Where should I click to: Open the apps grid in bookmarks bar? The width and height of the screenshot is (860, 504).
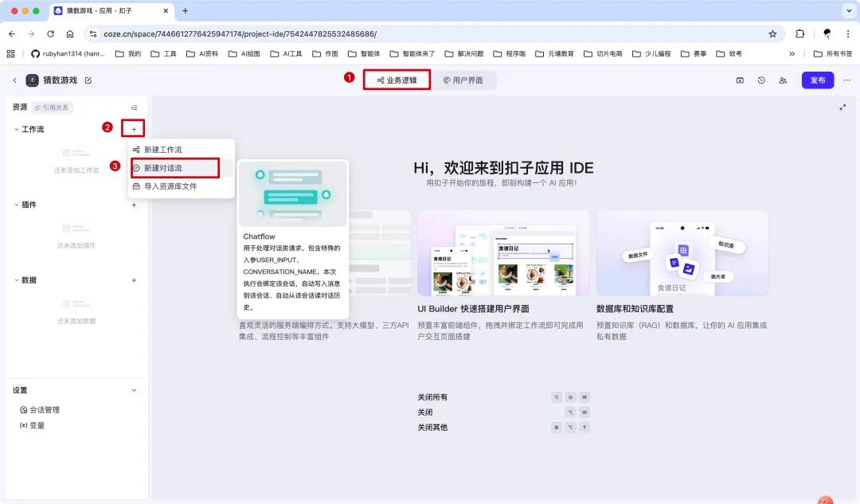(10, 54)
